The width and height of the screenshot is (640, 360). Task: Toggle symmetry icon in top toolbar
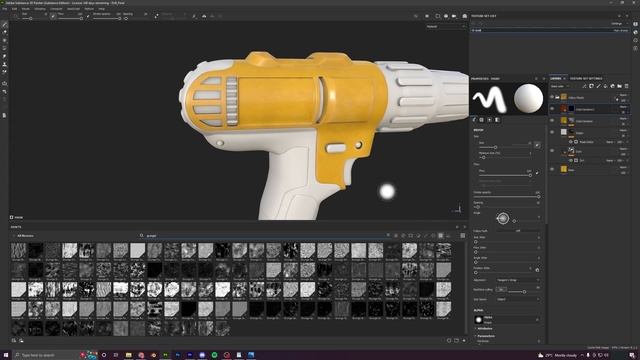pos(204,16)
